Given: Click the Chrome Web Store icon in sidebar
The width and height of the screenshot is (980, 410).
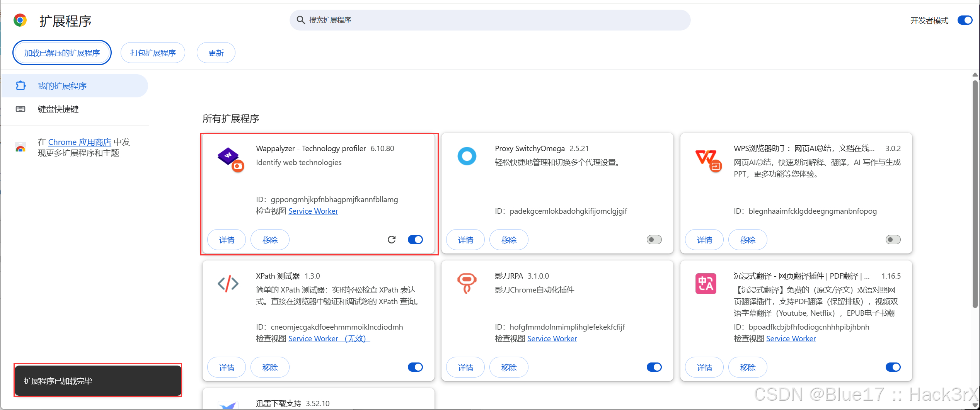Looking at the screenshot, I should (x=20, y=147).
